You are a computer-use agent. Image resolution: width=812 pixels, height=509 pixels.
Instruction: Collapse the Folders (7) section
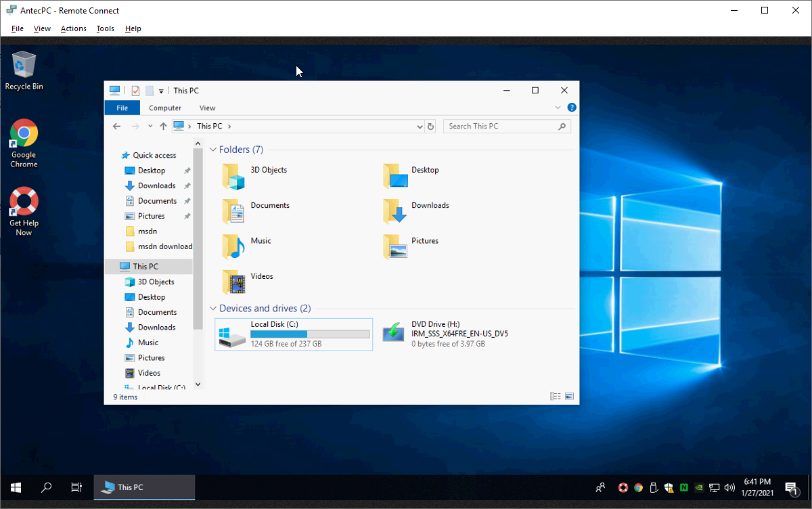coord(212,149)
